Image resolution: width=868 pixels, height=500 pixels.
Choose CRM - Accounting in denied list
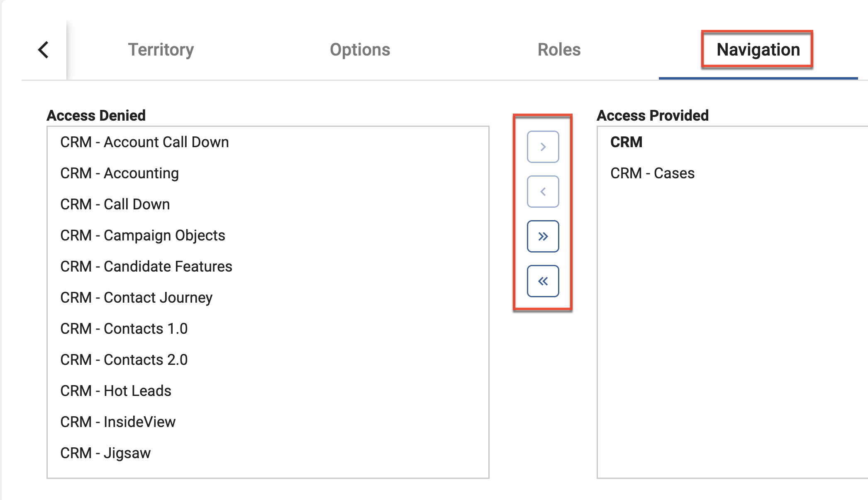click(x=119, y=173)
